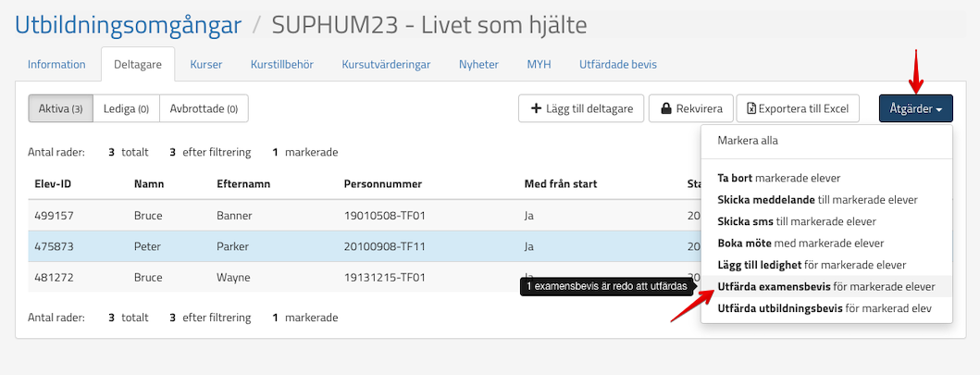Screen dimensions: 980x375
Task: Open the Utfärdade bevis tab
Action: (617, 65)
